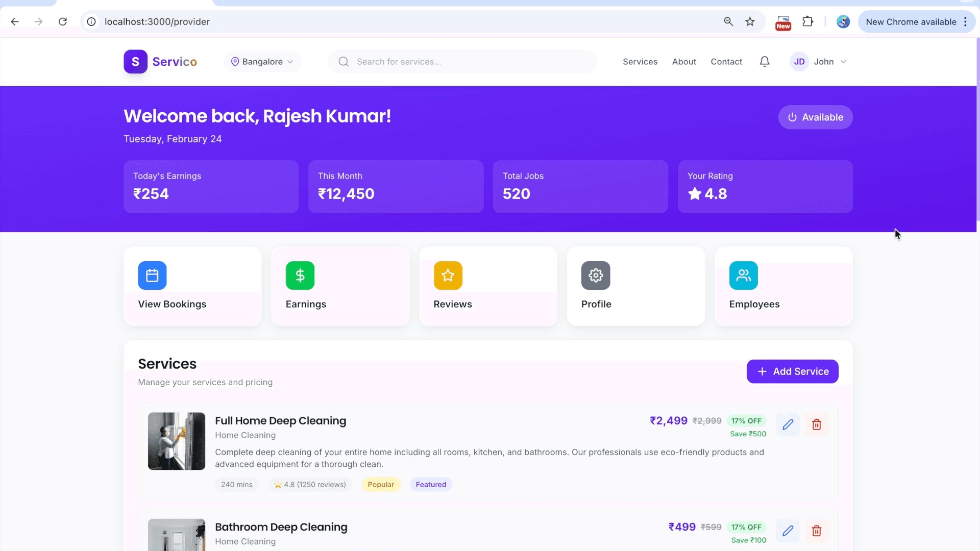Expand the Bangalore location dropdown
This screenshot has width=980, height=551.
pyautogui.click(x=262, y=62)
